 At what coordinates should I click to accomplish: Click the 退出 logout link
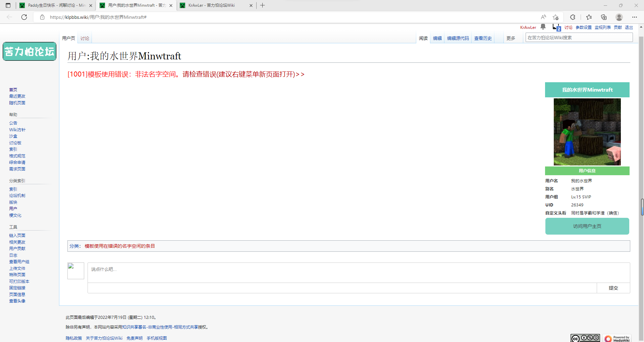click(629, 28)
